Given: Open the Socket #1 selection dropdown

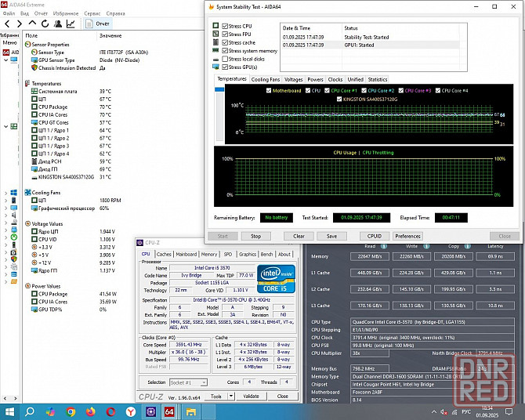Looking at the screenshot, I should coord(190,382).
